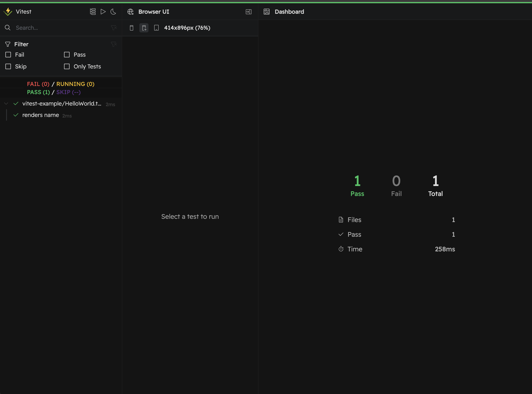Collapse the Browser UI panel icon
Viewport: 532px width, 394px height.
[x=248, y=12]
